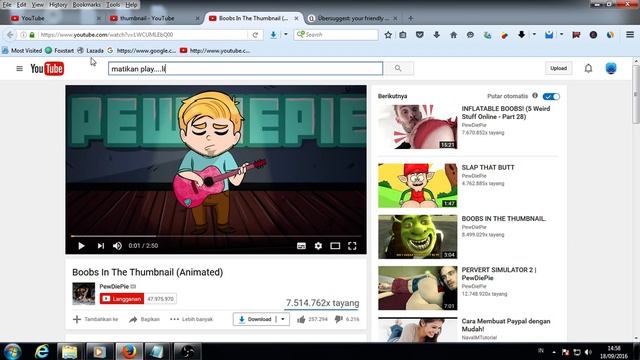This screenshot has height=360, width=640.
Task: Reload the page
Action: coord(255,35)
